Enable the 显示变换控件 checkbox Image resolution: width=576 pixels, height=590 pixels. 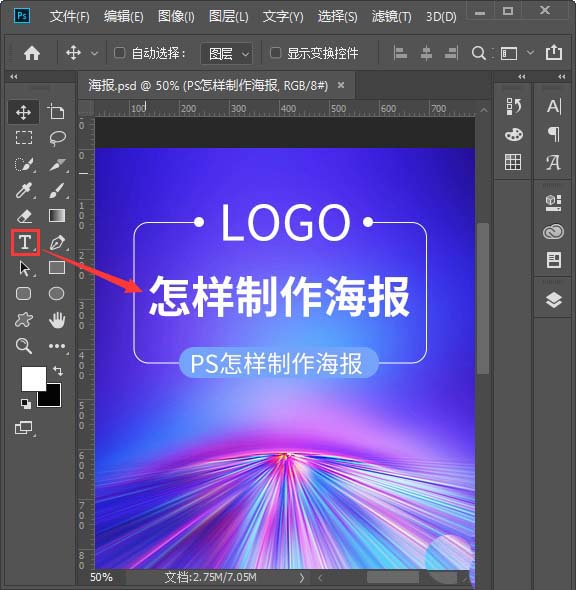tap(275, 53)
